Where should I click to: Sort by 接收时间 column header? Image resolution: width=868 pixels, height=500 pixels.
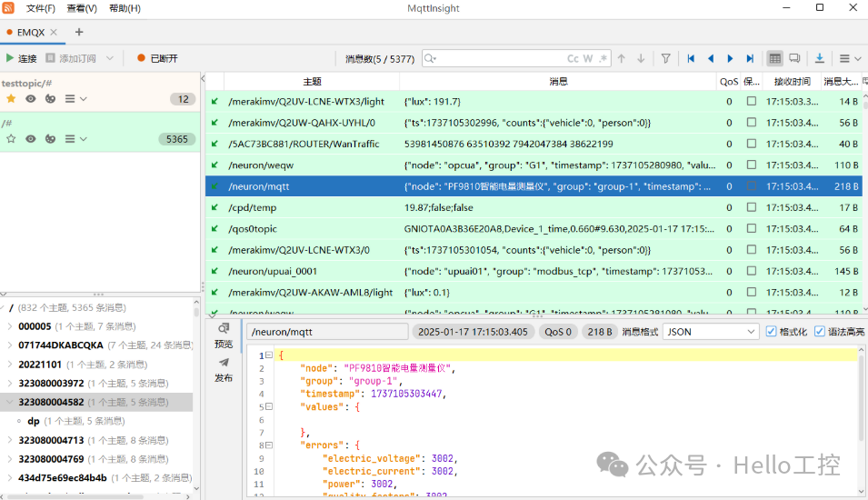[792, 82]
